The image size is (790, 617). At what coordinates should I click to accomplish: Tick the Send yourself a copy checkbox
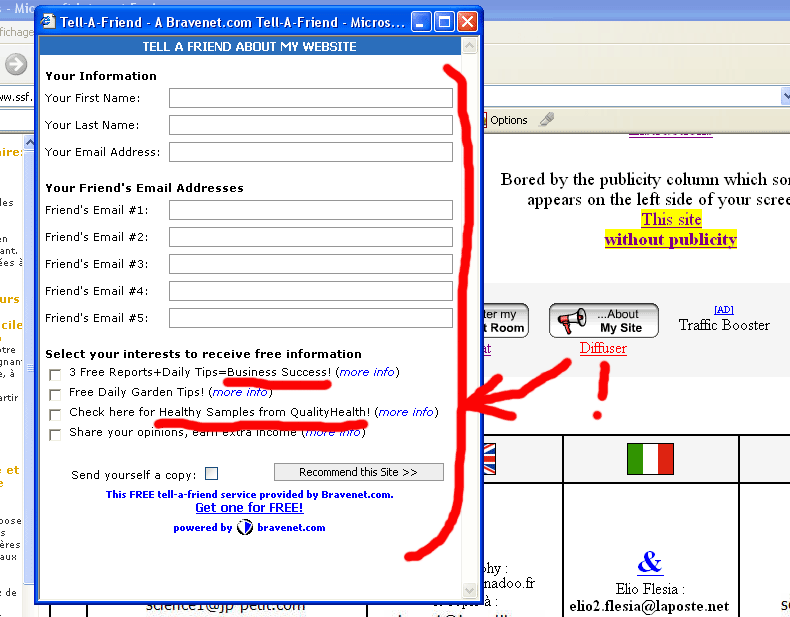click(x=211, y=474)
